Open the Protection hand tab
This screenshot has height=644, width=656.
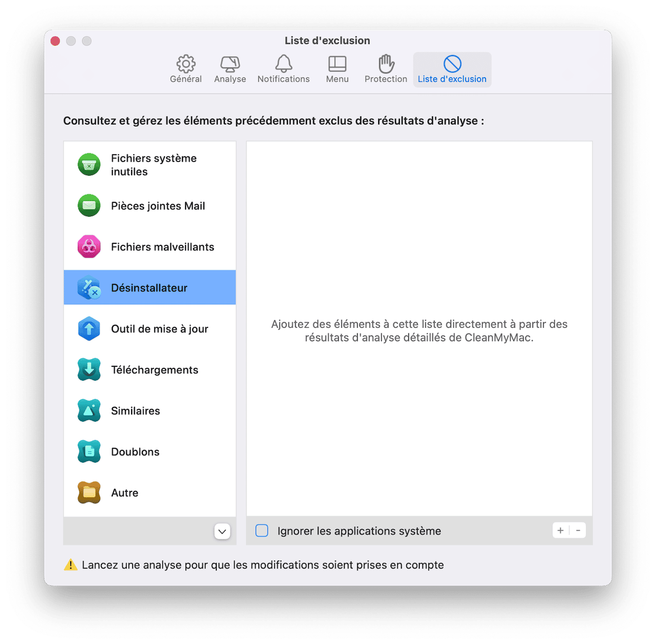pos(386,69)
